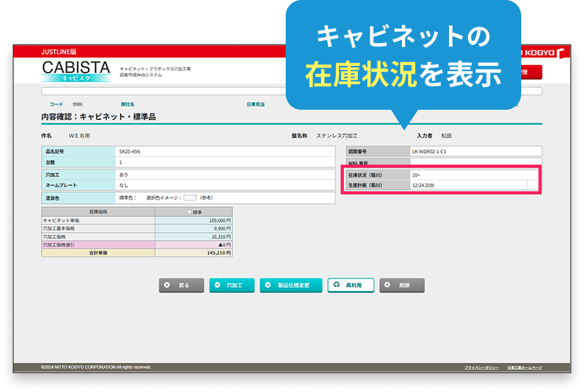Click the hole-processing price 26,310円
This screenshot has height=392, width=584.
click(221, 237)
